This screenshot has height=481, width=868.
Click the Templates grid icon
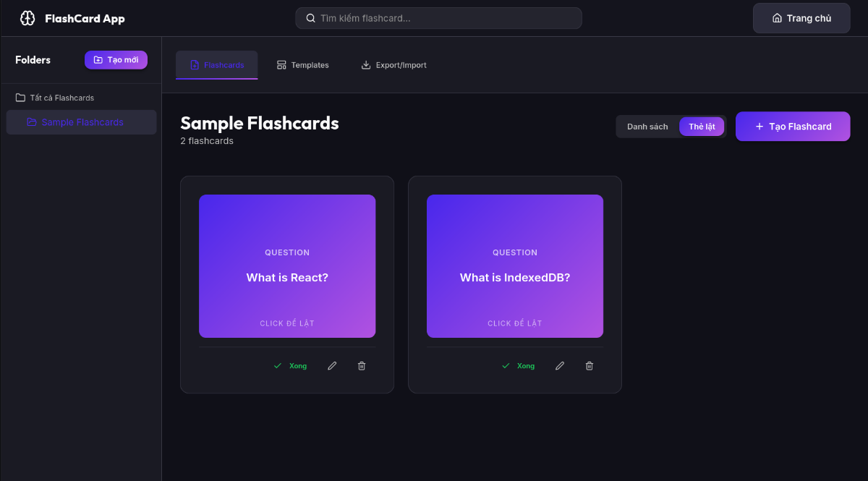click(x=280, y=65)
